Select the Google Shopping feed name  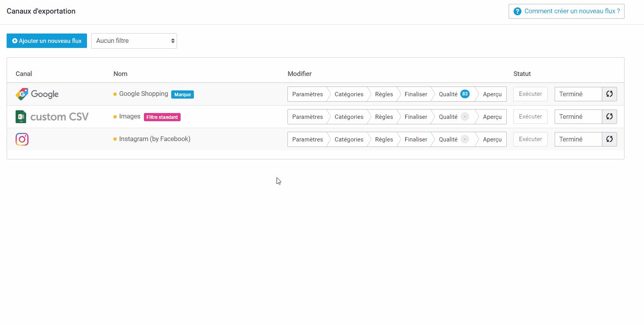(x=144, y=94)
